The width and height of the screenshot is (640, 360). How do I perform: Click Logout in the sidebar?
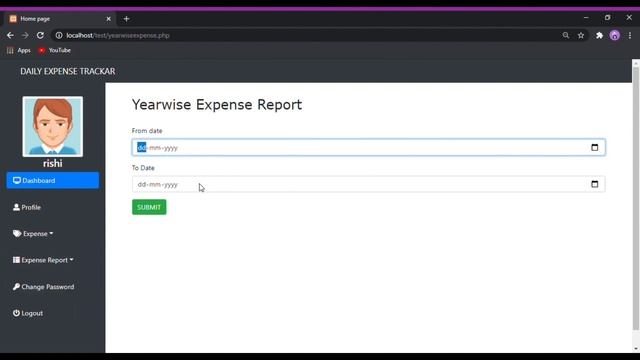point(28,313)
